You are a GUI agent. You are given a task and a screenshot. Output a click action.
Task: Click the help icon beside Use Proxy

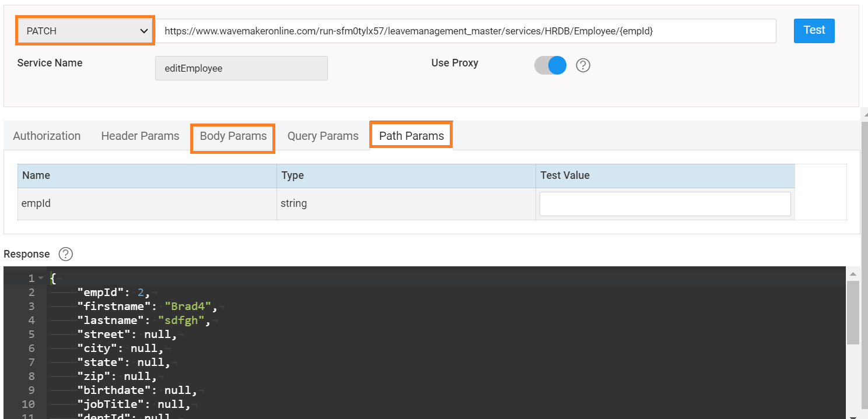pos(583,65)
